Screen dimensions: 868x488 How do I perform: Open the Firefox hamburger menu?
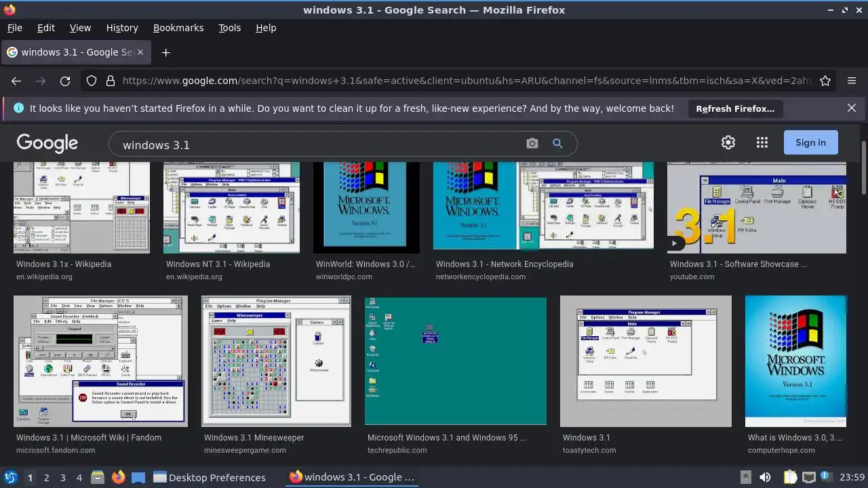click(852, 81)
